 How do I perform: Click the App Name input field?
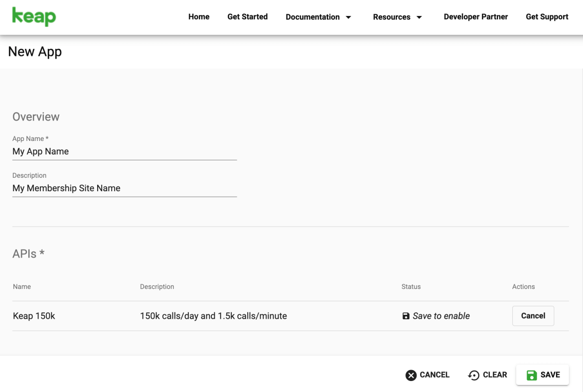(125, 151)
